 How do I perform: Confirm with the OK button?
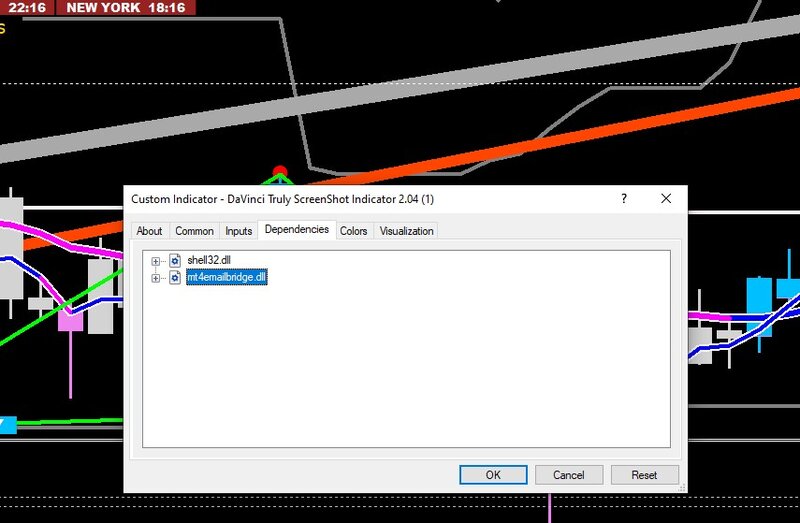[x=493, y=475]
